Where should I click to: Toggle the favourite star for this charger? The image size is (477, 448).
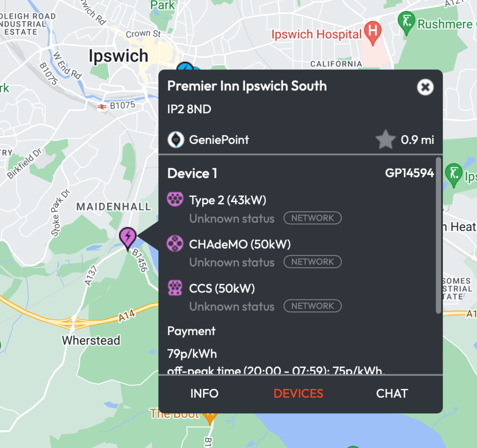click(x=385, y=140)
